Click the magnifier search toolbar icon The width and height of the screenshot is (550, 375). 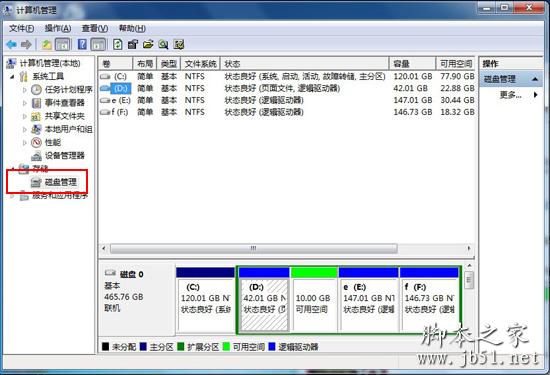[x=163, y=45]
